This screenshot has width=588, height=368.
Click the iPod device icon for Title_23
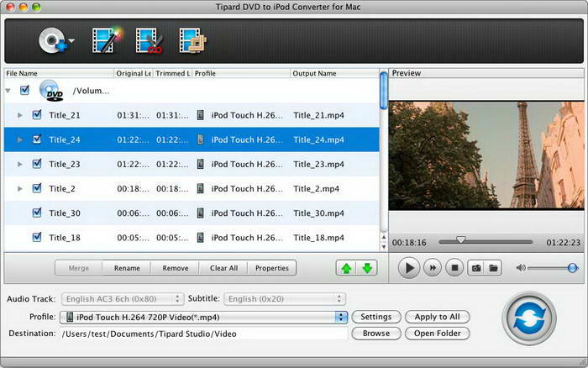(x=201, y=164)
